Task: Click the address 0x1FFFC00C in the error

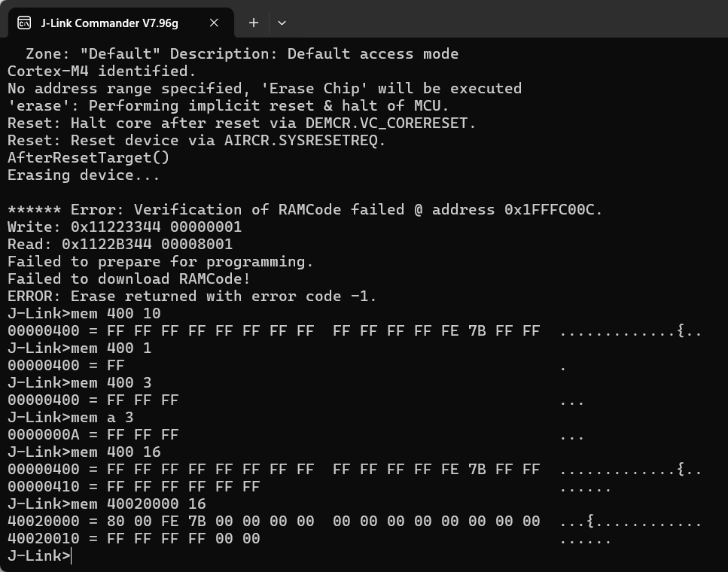Action: [x=553, y=209]
